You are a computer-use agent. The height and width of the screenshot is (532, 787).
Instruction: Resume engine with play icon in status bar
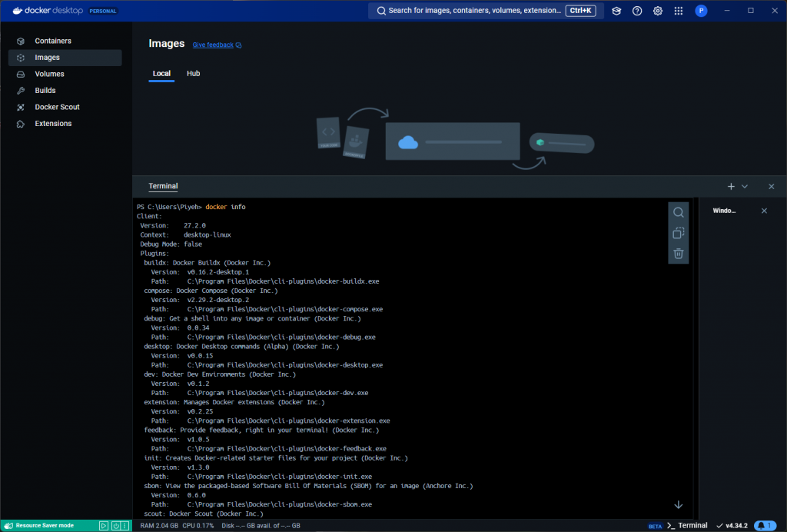(x=104, y=526)
